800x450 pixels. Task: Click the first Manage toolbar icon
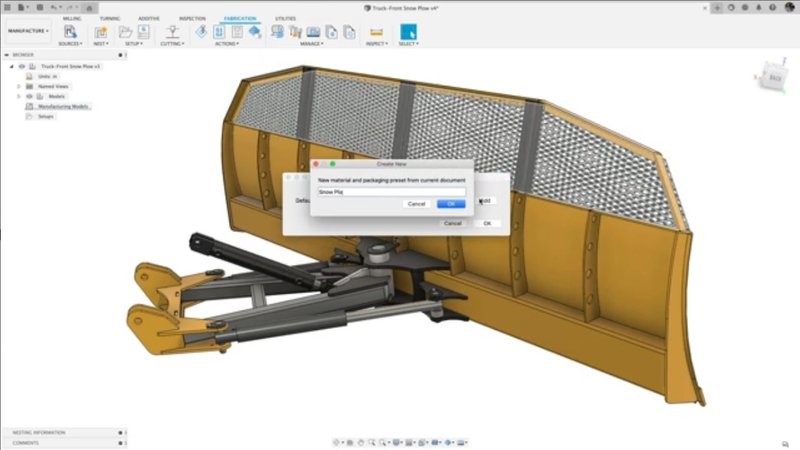click(x=277, y=32)
